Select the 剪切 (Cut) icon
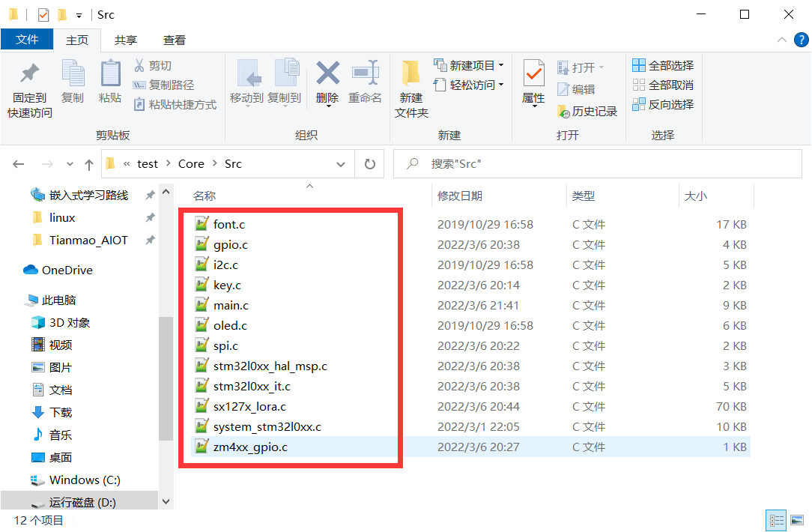The height and width of the screenshot is (532, 812). pos(154,66)
